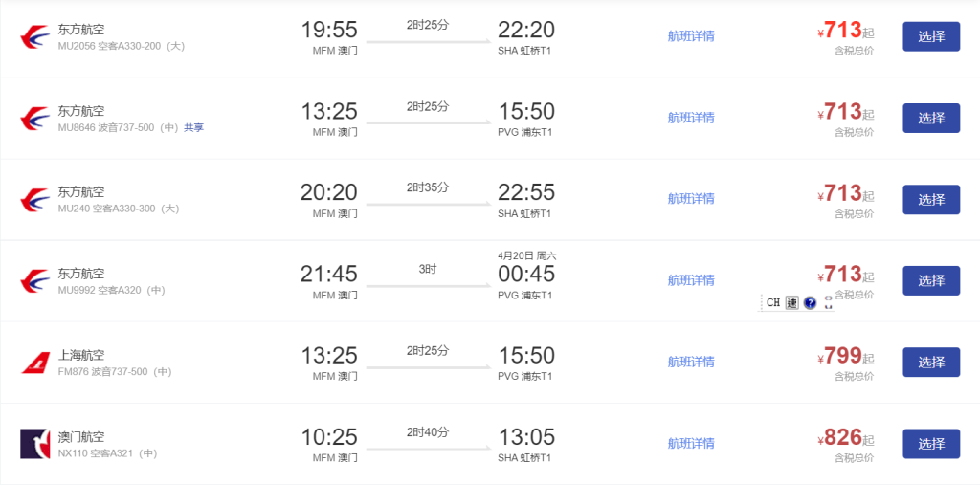Click the Air Macau logo for NX110
Viewport: 980px width, 485px height.
tap(34, 444)
